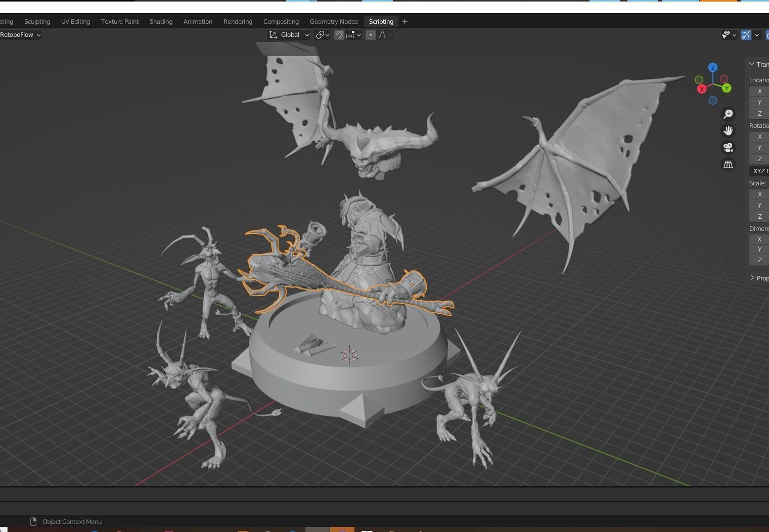Click the "Object Context Menu" status text

tap(72, 521)
